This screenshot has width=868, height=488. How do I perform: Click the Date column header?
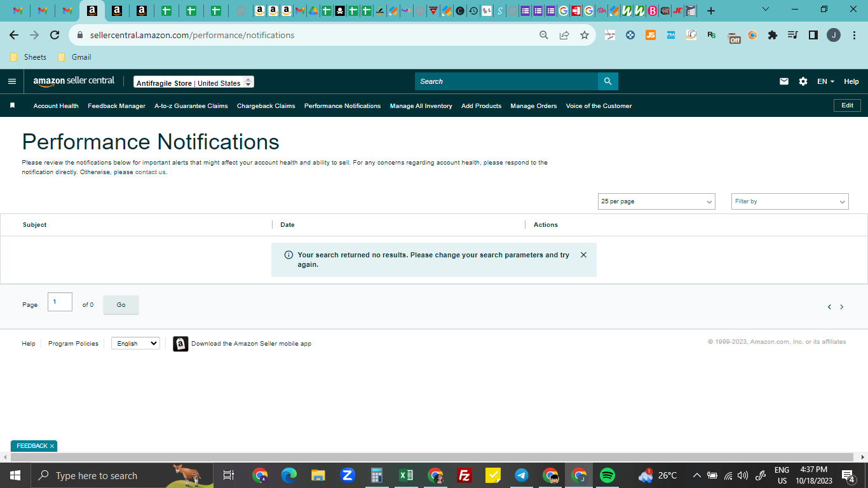click(x=287, y=225)
